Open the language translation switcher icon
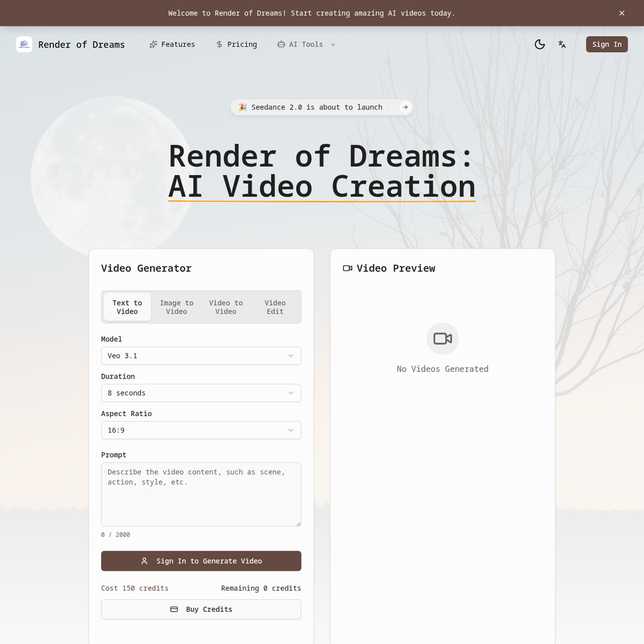The width and height of the screenshot is (644, 644). coord(562,44)
